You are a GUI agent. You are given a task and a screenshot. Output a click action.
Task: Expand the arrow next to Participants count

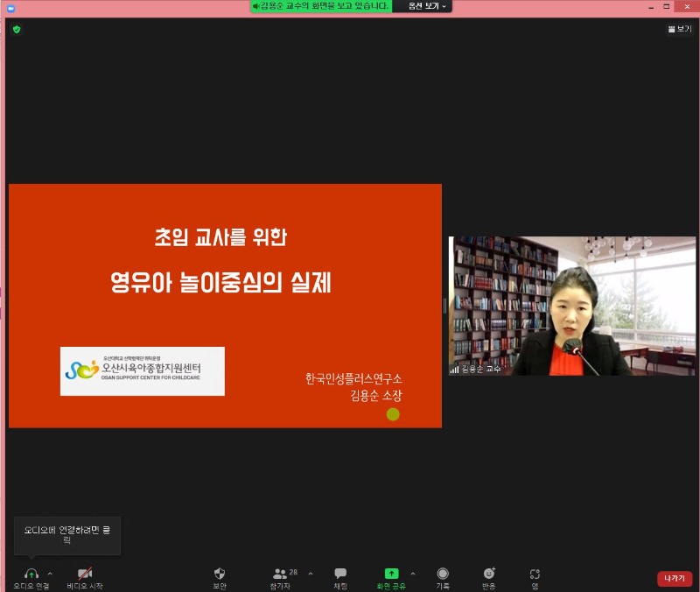click(311, 574)
